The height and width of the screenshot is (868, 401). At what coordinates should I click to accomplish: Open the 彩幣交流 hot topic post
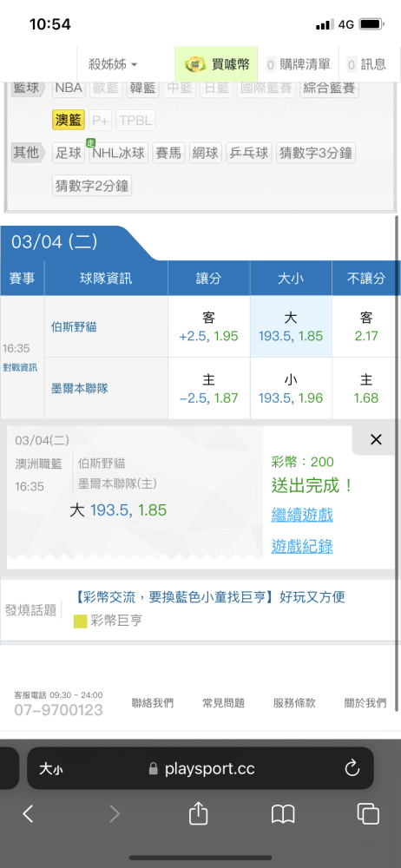coord(209,597)
